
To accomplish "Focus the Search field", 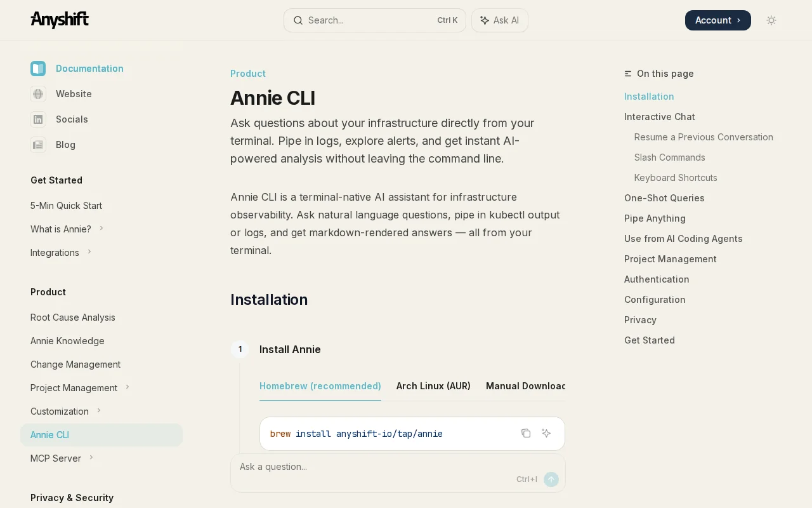I will [375, 20].
